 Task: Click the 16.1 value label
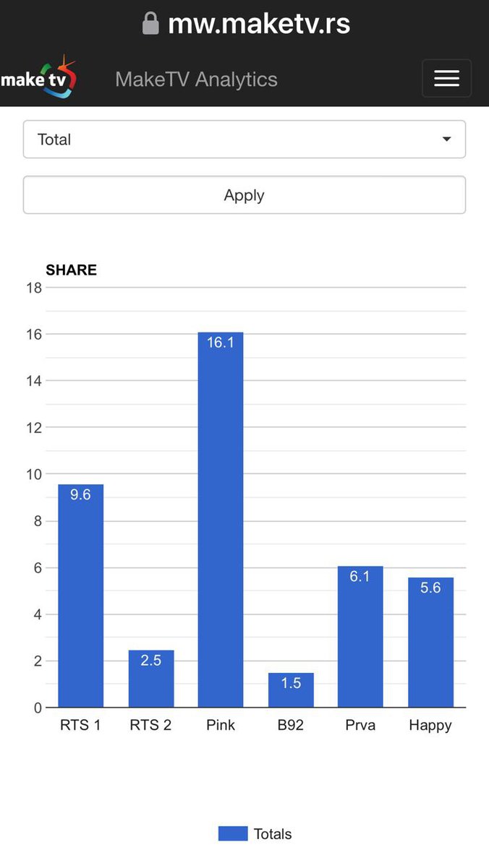click(221, 343)
